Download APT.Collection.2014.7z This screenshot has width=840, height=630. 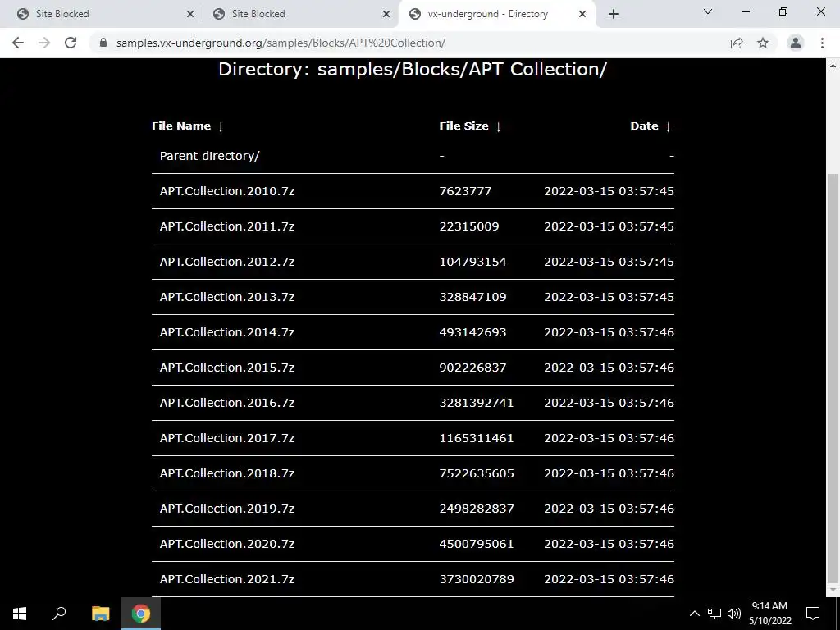[227, 333]
